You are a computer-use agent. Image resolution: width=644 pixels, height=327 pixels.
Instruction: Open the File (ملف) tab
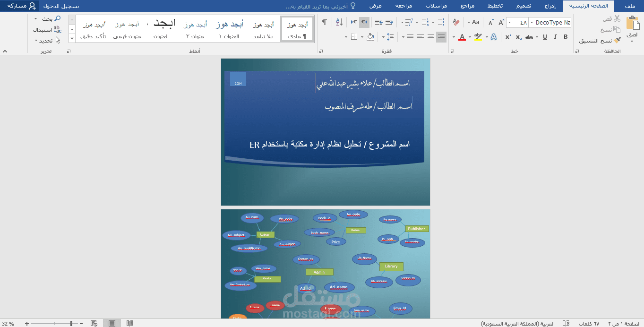629,6
